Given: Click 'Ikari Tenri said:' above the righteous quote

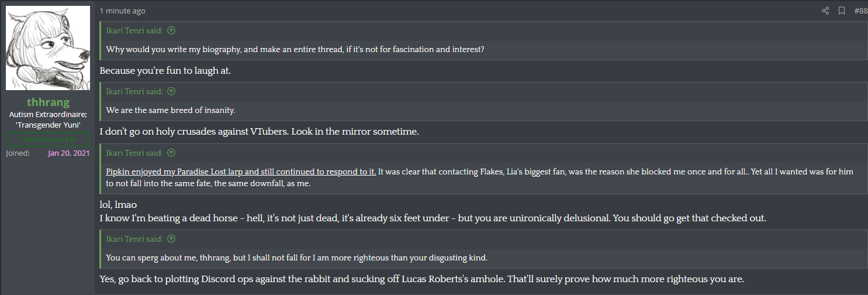Looking at the screenshot, I should click(134, 239).
